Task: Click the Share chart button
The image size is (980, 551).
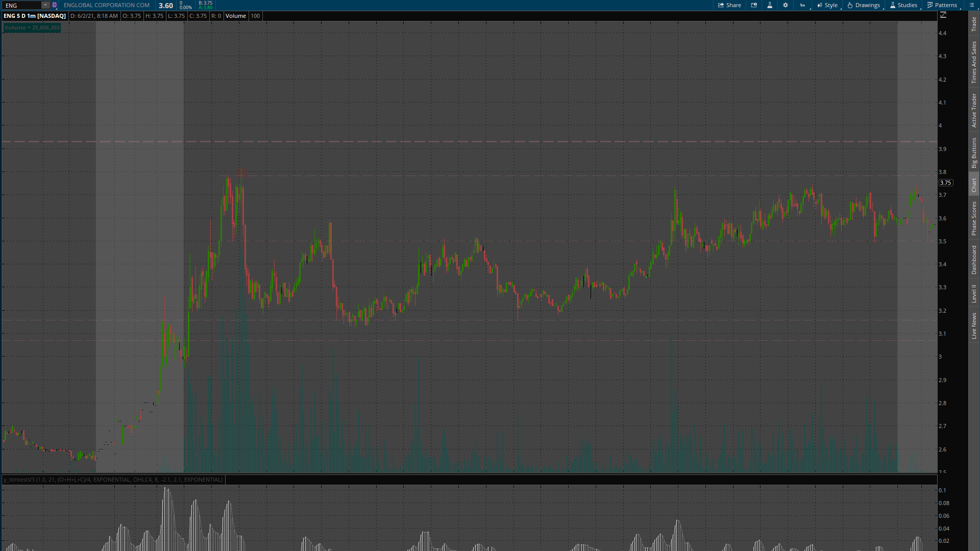Action: (729, 5)
